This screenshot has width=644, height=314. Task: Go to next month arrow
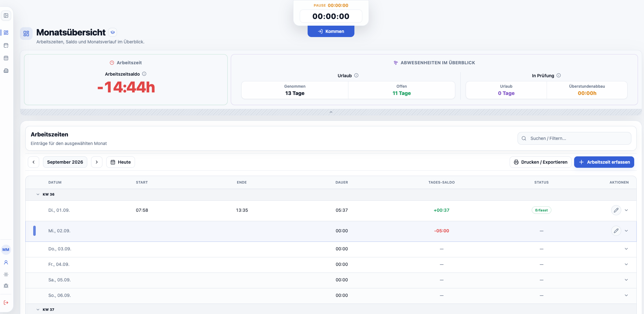point(97,162)
